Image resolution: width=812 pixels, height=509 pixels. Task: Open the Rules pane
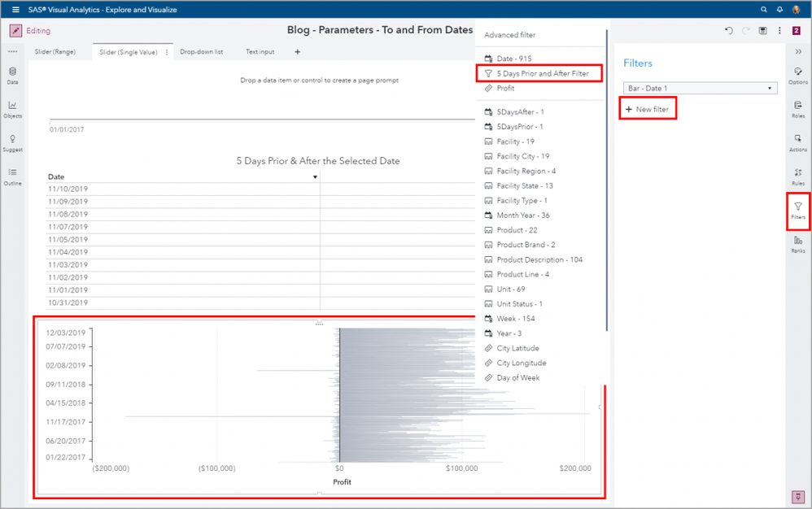(x=798, y=176)
